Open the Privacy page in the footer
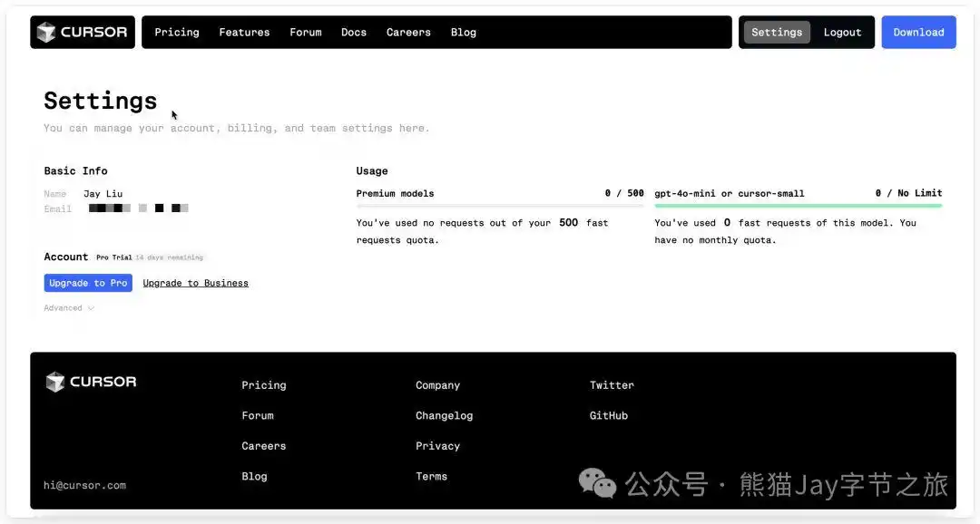 pos(438,445)
